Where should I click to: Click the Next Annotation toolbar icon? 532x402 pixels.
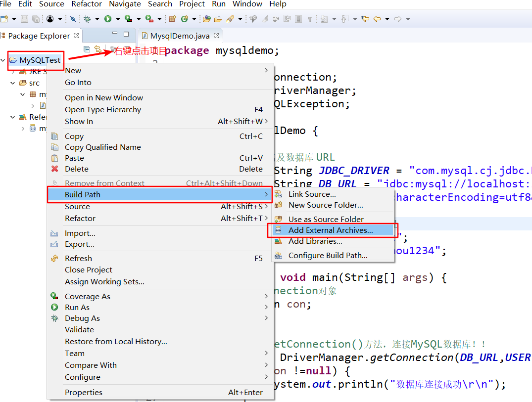(x=324, y=19)
